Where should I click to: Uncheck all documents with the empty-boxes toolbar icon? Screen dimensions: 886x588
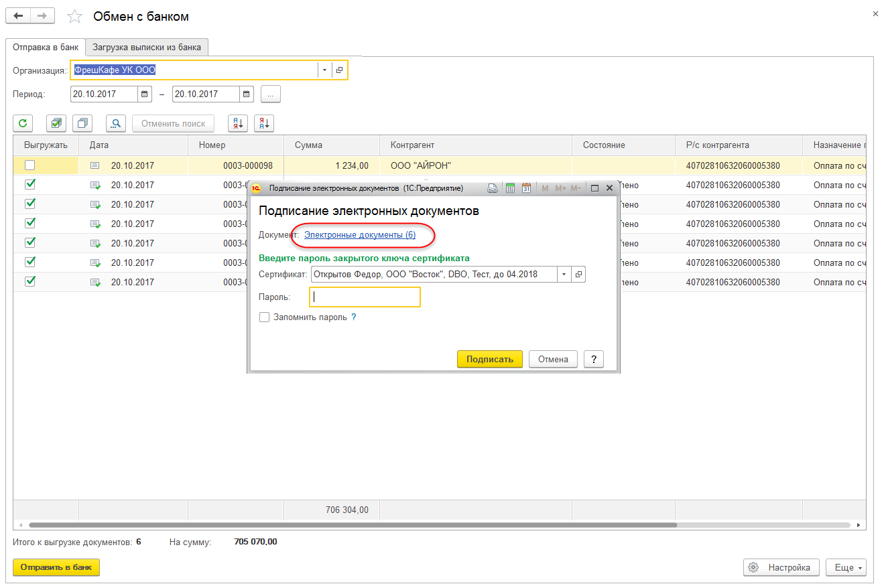point(82,123)
